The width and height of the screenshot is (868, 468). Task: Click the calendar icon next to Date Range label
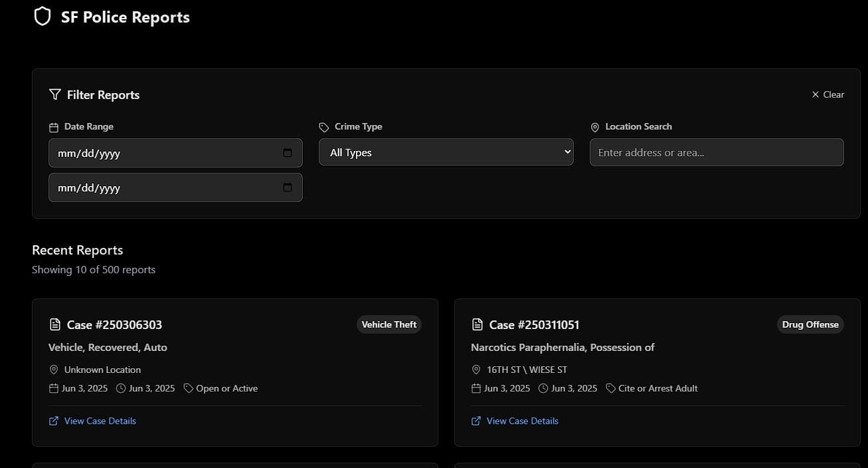52,126
